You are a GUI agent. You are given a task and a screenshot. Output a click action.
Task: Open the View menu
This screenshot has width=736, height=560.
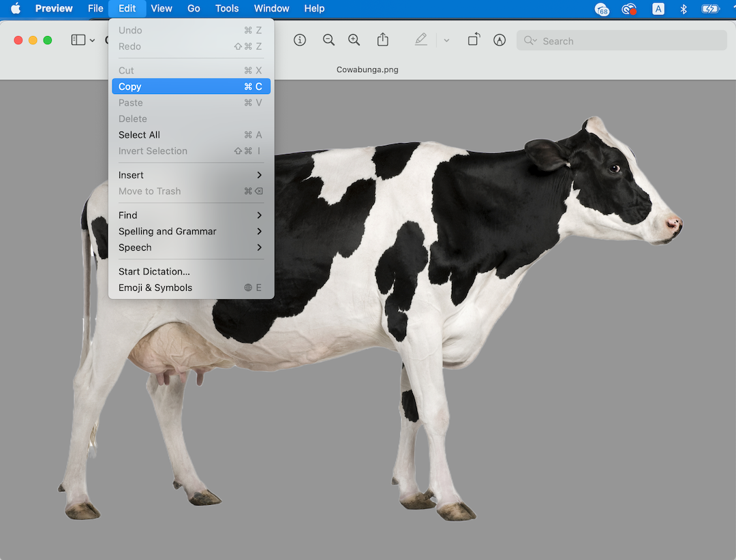[x=162, y=8]
